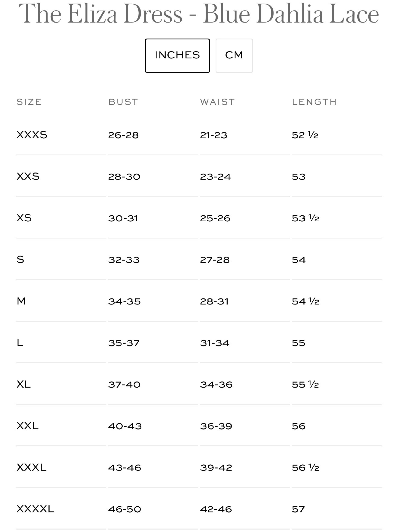This screenshot has height=532, width=398.
Task: Select the XL size label
Action: click(24, 384)
